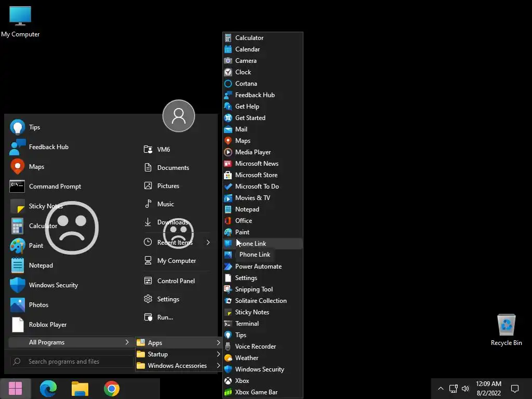Open Calendar from the Apps submenu
The height and width of the screenshot is (399, 532).
(263, 49)
